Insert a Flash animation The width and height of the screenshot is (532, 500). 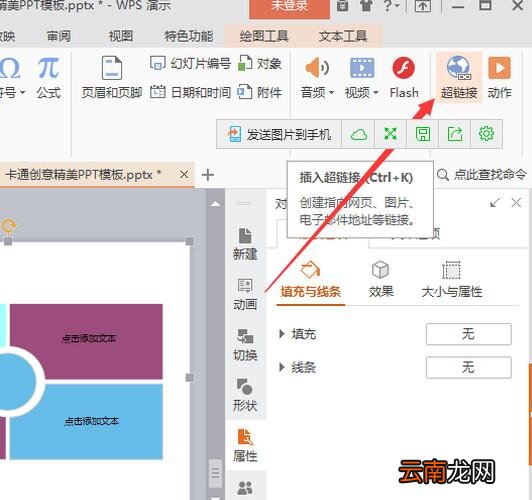pyautogui.click(x=404, y=77)
